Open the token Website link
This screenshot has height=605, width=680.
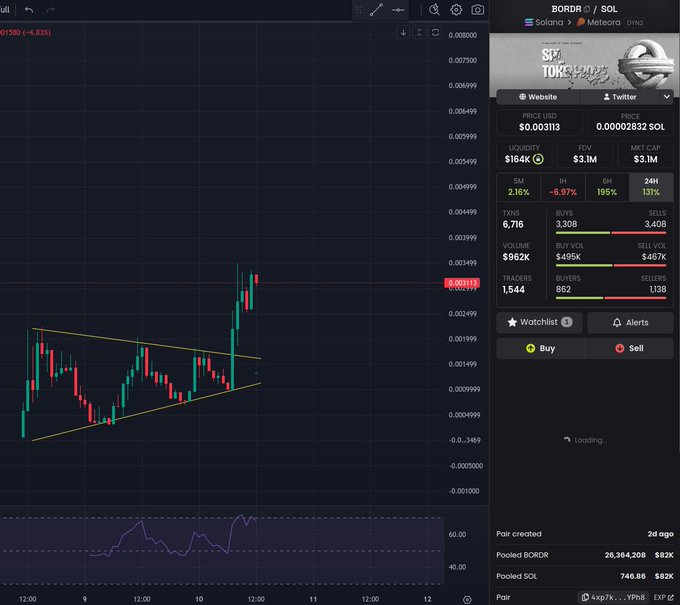click(x=538, y=97)
